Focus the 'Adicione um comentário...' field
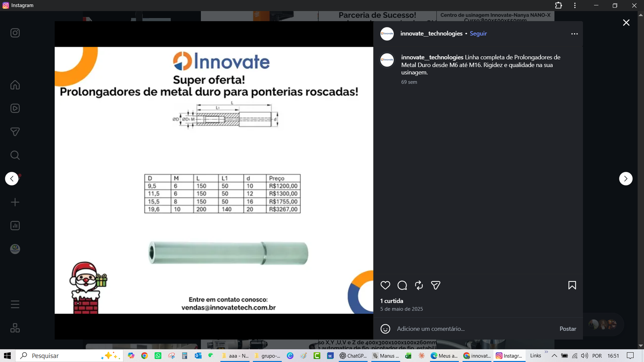Screen dimensions: 644x362 [475, 329]
